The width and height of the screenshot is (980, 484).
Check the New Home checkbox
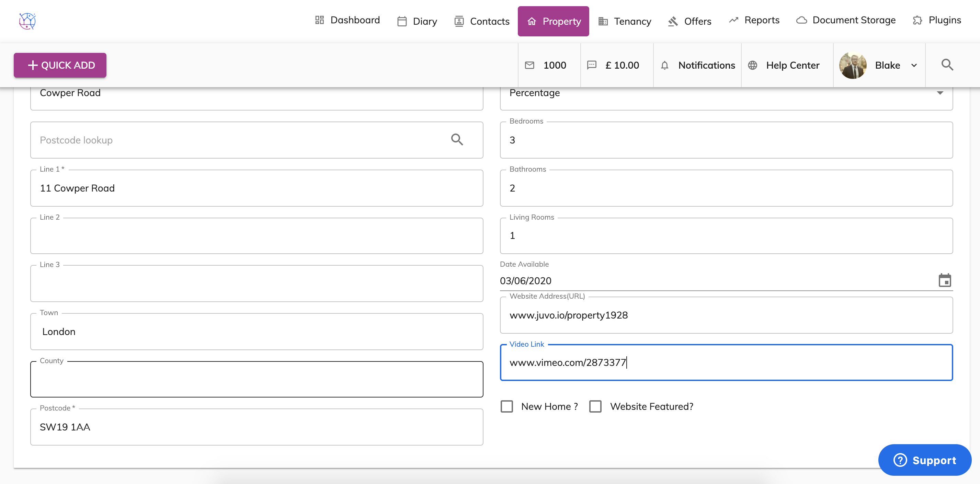[507, 406]
